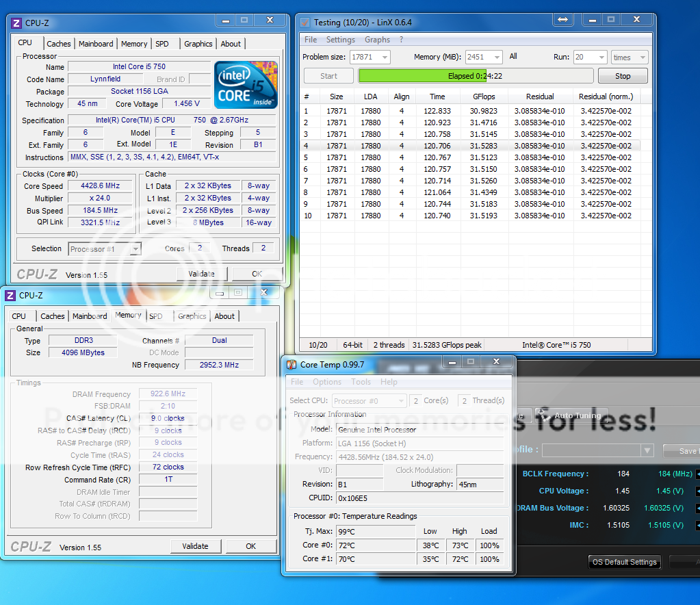
Task: Click the OS Default Settings button
Action: pyautogui.click(x=624, y=562)
